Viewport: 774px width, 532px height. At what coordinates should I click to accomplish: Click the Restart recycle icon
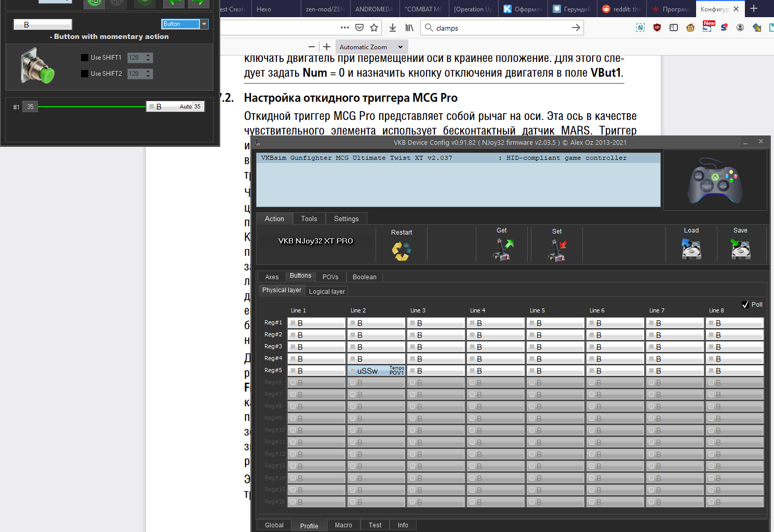tap(401, 251)
